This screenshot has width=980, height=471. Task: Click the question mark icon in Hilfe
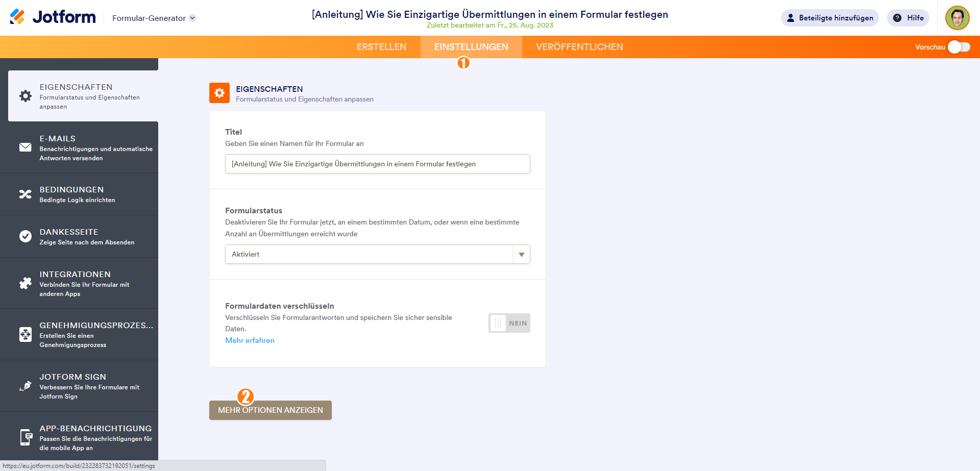click(x=897, y=18)
